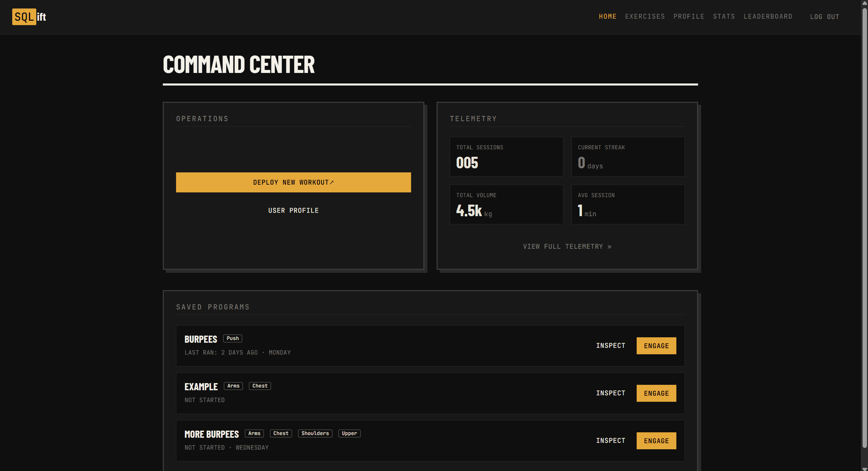Click the scrollbar down arrow
The image size is (868, 471).
[865, 469]
